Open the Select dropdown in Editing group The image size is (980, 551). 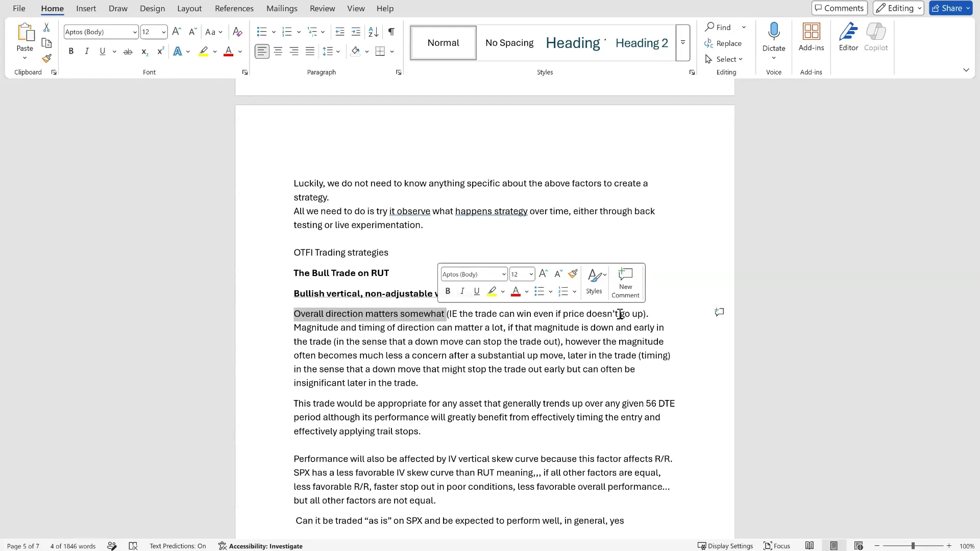pyautogui.click(x=724, y=59)
